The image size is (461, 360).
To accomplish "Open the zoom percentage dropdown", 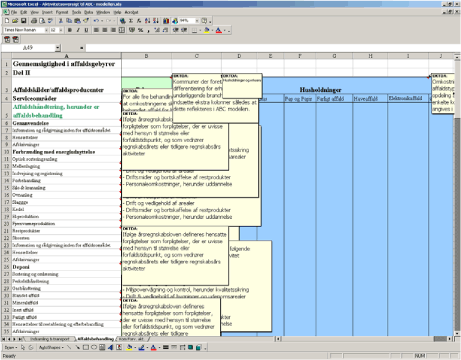I will click(x=197, y=21).
